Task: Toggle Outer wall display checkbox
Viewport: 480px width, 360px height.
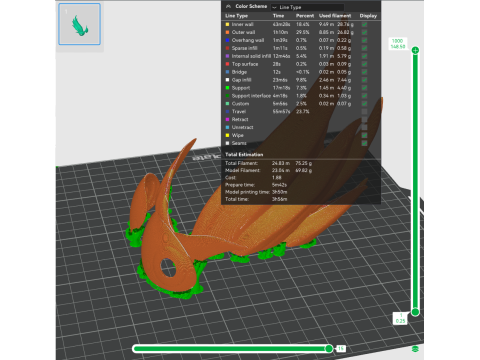Action: click(364, 32)
